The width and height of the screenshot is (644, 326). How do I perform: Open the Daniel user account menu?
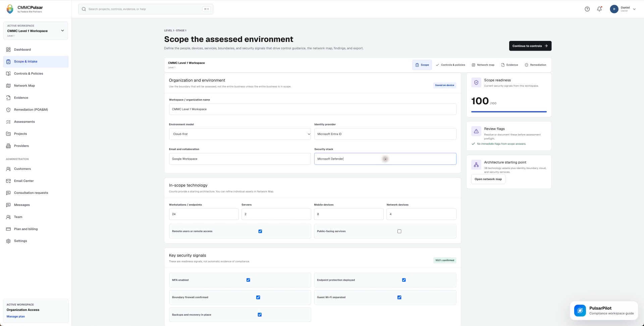(x=623, y=9)
